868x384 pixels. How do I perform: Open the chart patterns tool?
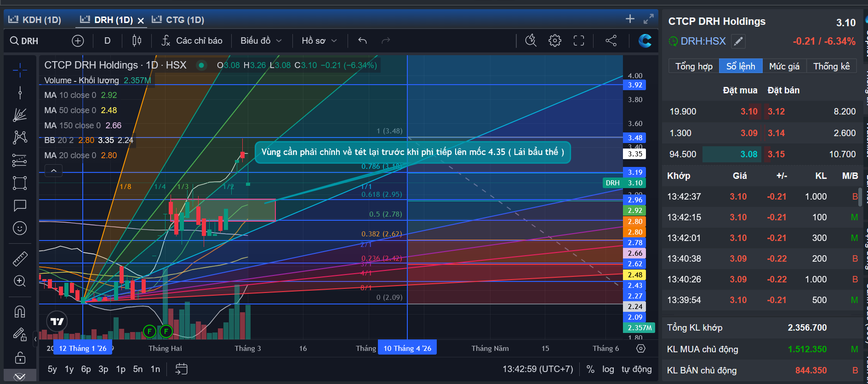tap(20, 137)
